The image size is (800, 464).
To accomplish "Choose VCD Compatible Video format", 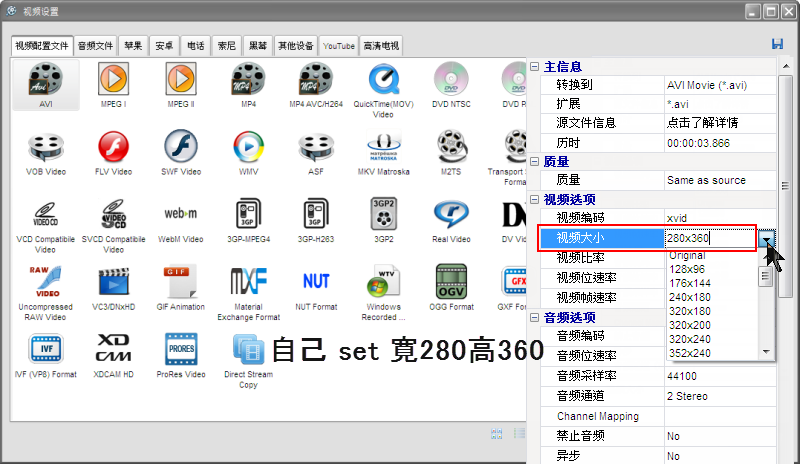I will pos(46,214).
